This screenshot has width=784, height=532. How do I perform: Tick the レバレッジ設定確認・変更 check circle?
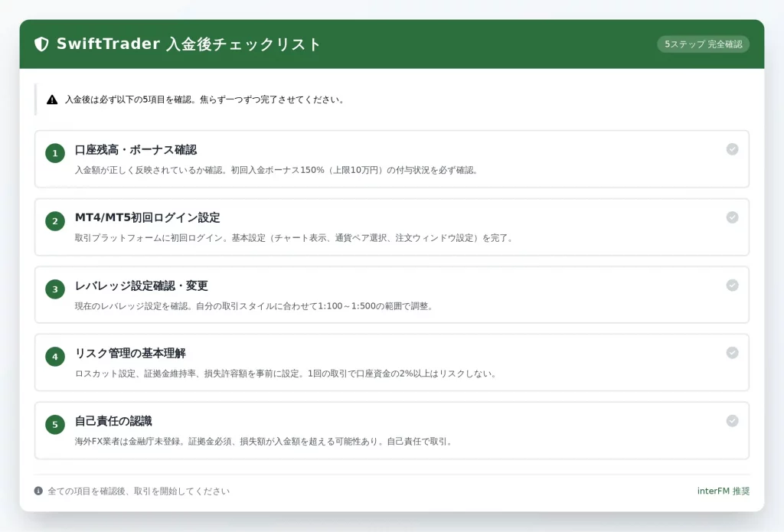click(x=732, y=285)
